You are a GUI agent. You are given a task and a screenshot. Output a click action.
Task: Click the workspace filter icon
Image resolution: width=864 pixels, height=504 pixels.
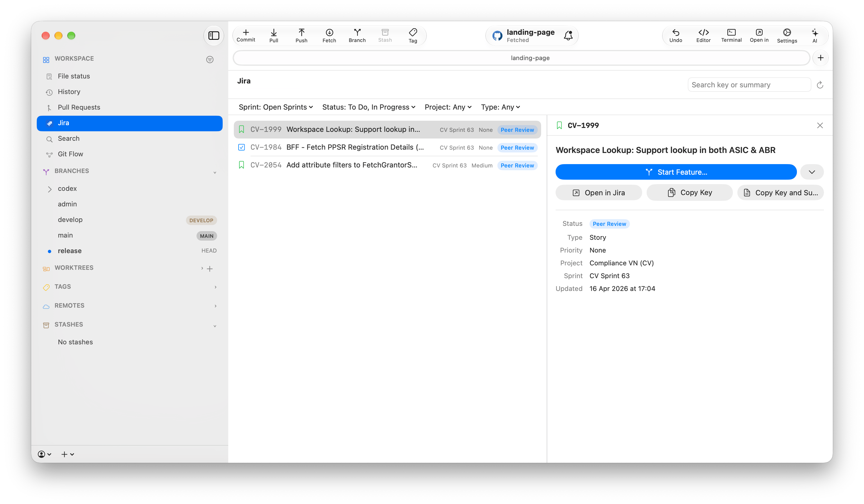click(x=210, y=59)
